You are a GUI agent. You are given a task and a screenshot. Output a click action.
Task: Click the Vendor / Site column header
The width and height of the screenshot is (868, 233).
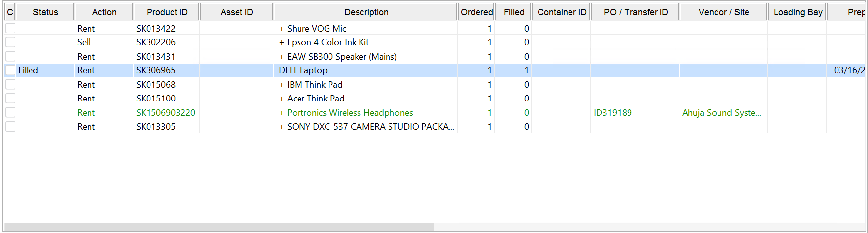coord(723,12)
